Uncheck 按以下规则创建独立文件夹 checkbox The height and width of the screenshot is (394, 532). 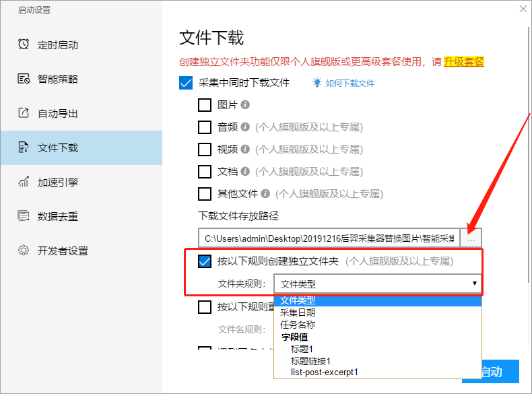[x=205, y=261]
